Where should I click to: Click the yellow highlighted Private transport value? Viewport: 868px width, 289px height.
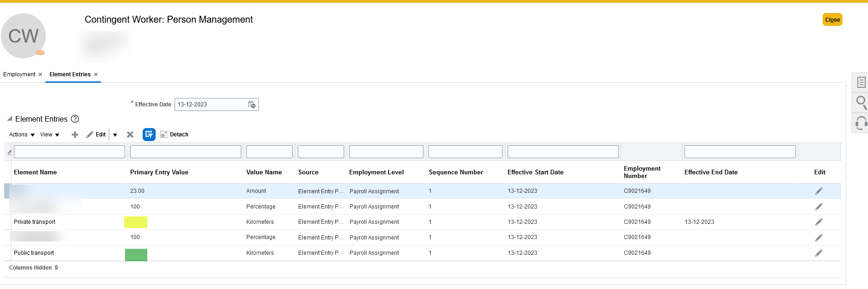point(136,222)
